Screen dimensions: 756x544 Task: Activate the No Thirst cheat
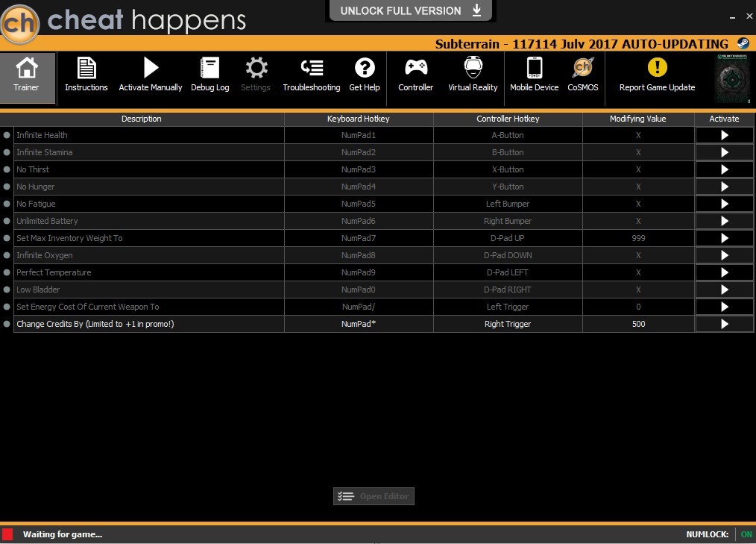point(724,169)
